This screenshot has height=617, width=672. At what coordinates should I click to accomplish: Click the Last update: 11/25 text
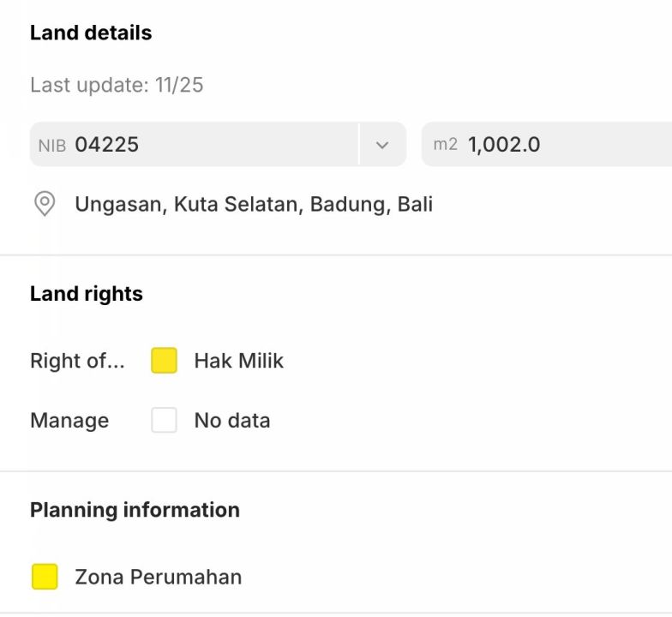coord(117,86)
